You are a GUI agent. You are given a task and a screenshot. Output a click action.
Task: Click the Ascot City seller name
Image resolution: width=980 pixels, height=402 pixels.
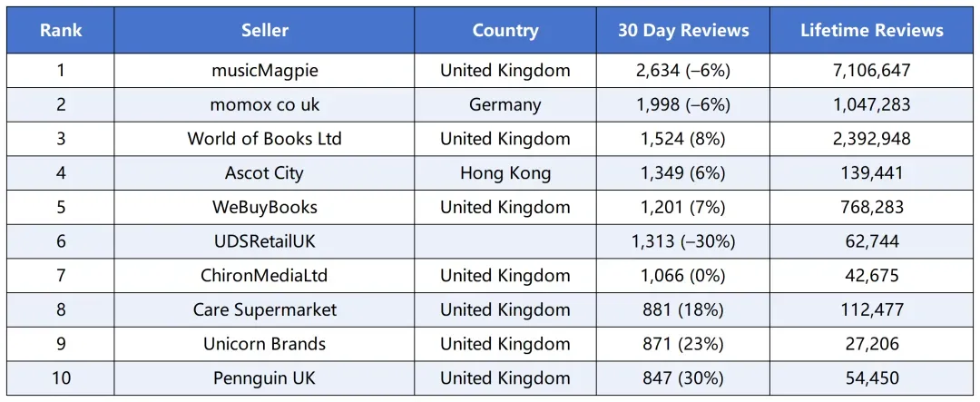tap(264, 173)
